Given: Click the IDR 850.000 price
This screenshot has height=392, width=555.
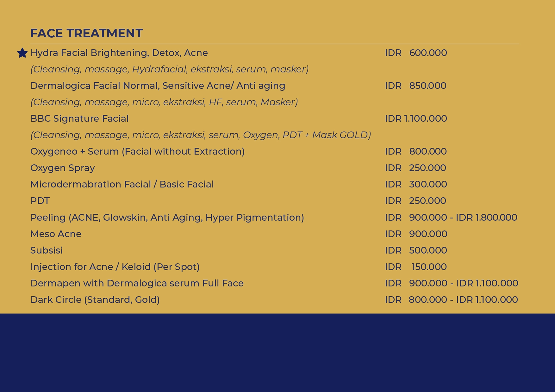Looking at the screenshot, I should [415, 86].
